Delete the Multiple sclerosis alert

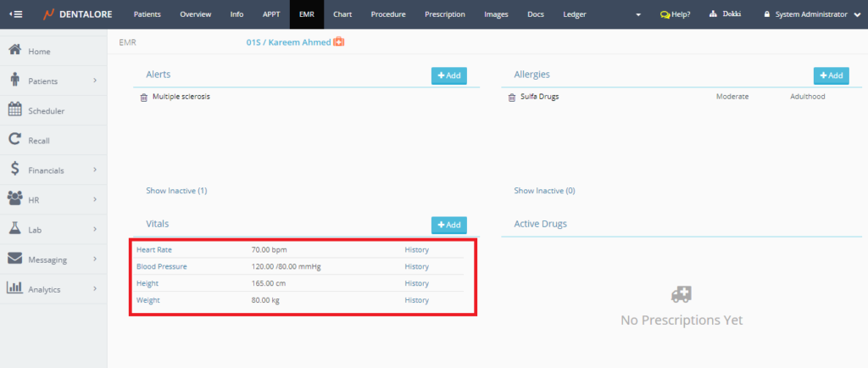point(144,98)
